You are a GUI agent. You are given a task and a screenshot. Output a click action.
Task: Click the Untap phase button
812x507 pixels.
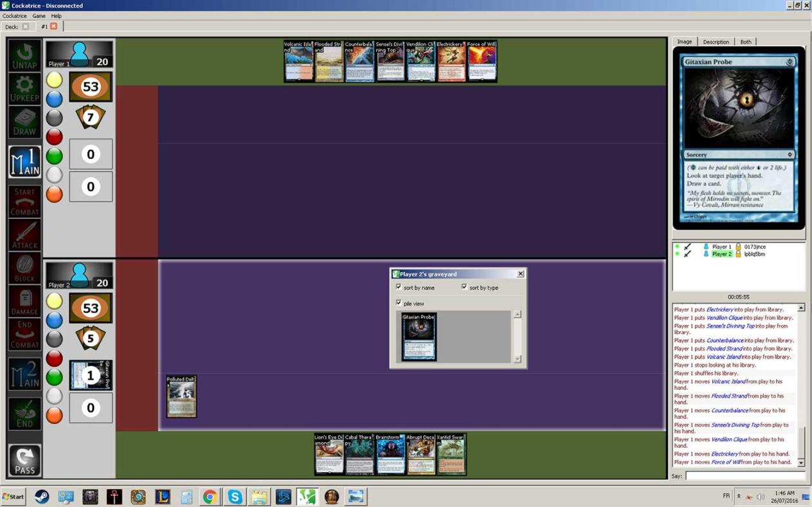pos(24,55)
